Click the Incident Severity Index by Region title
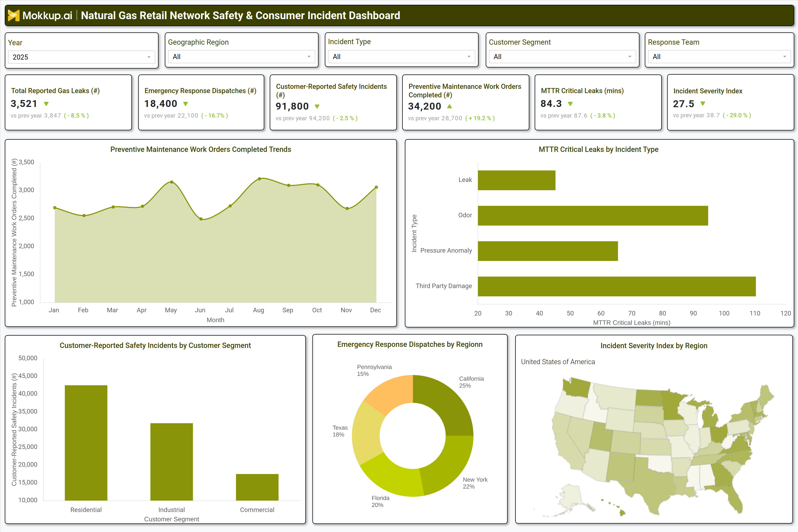This screenshot has height=532, width=798. tap(654, 346)
